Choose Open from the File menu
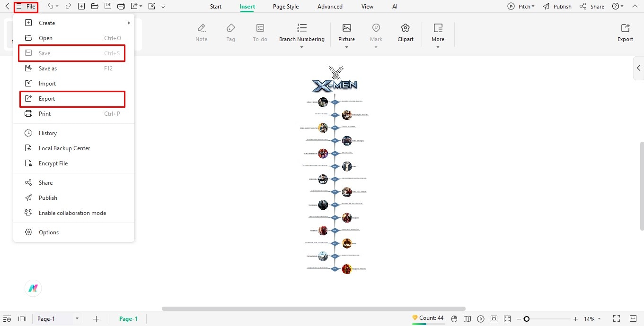Viewport: 644px width, 326px height. pyautogui.click(x=74, y=38)
